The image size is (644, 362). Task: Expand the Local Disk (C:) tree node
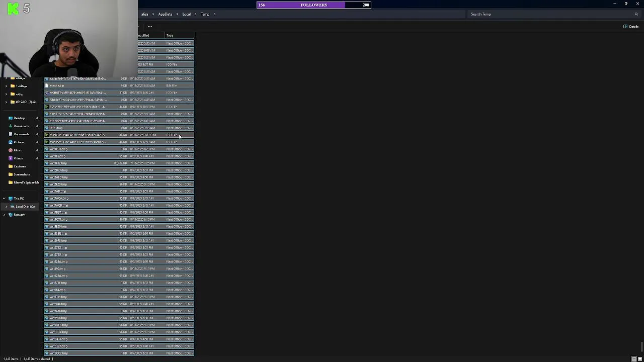[x=6, y=207]
